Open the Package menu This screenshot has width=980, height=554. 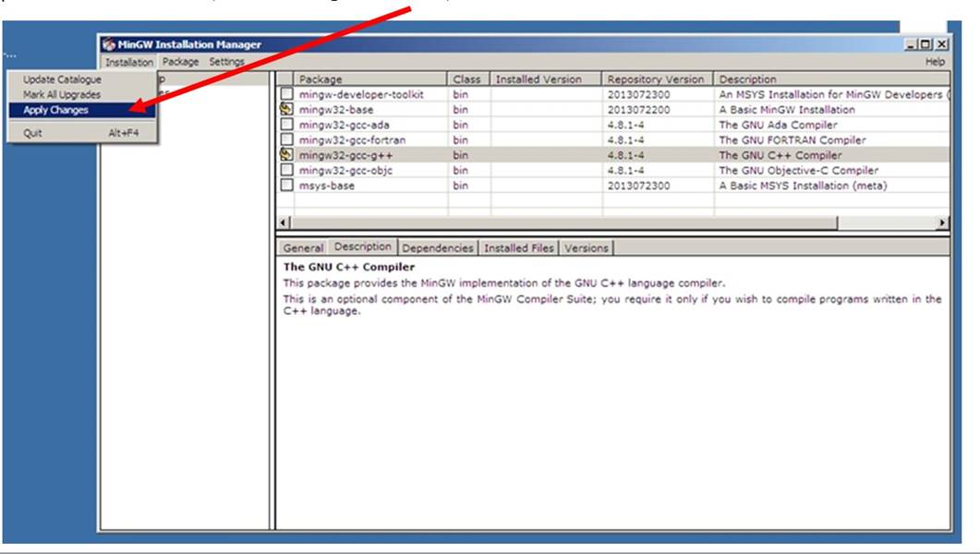(x=180, y=62)
